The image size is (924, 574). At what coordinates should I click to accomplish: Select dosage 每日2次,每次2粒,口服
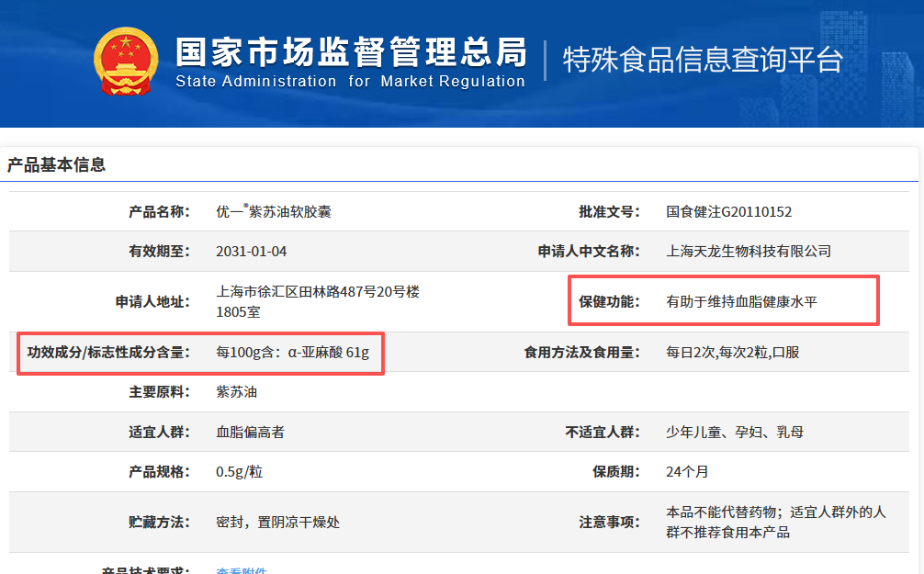coord(732,353)
